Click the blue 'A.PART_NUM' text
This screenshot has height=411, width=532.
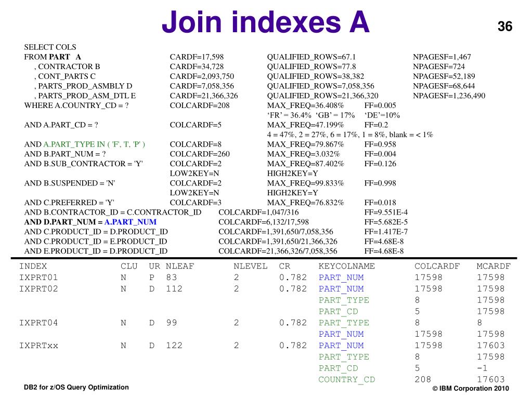tap(131, 222)
